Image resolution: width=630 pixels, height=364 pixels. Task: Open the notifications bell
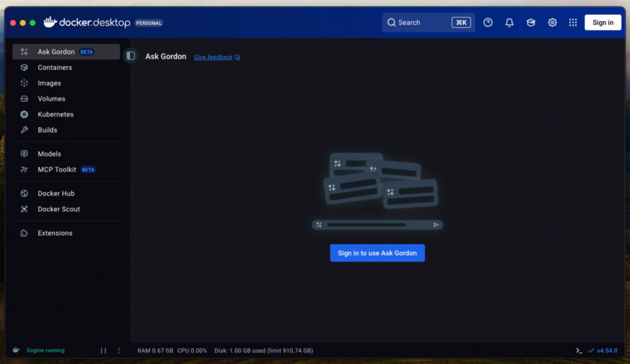[x=509, y=23]
